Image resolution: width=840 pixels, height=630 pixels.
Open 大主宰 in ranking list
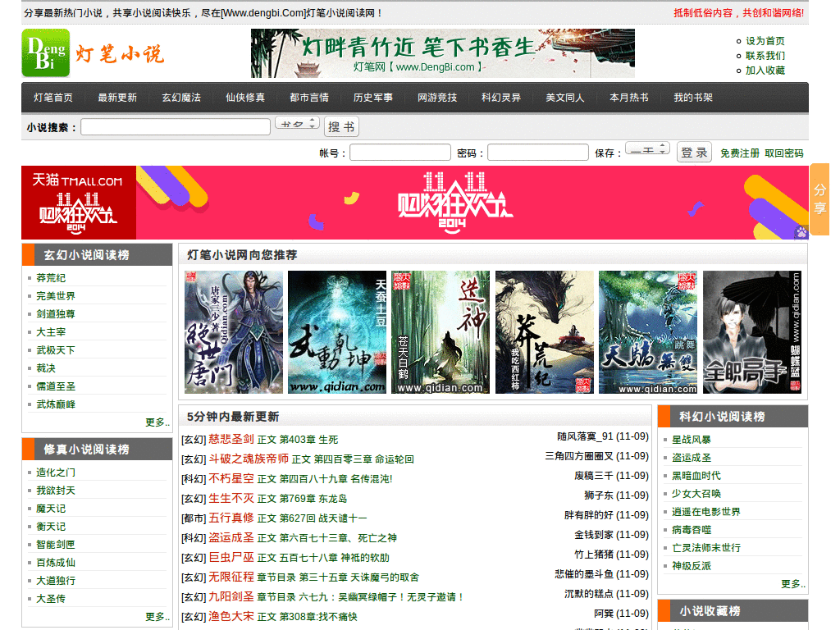click(51, 332)
